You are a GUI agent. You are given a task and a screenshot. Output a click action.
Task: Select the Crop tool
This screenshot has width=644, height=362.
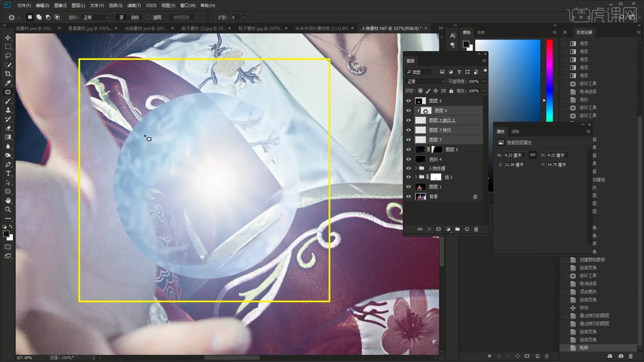tap(8, 74)
